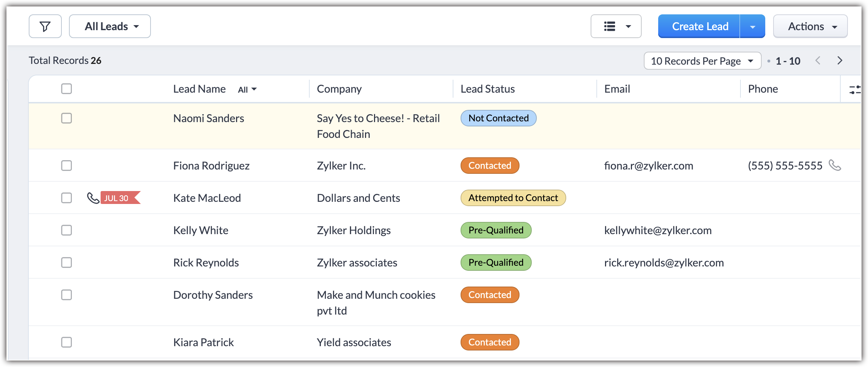
Task: Check the select-all checkbox in header
Action: point(66,89)
